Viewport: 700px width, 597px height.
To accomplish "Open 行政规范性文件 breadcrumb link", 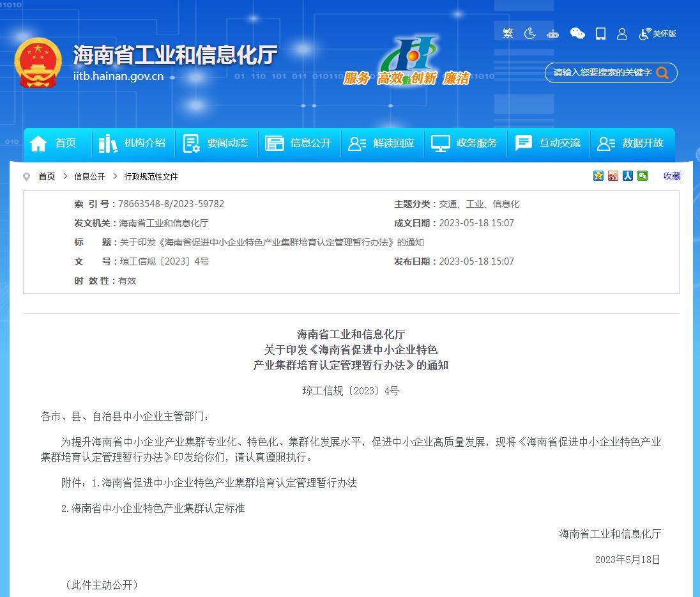I will pos(151,176).
